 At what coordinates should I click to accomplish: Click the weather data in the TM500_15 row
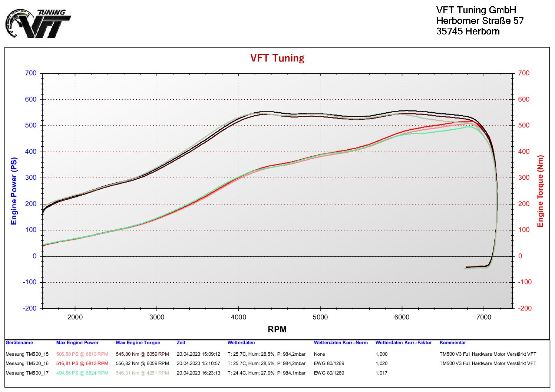pos(267,354)
